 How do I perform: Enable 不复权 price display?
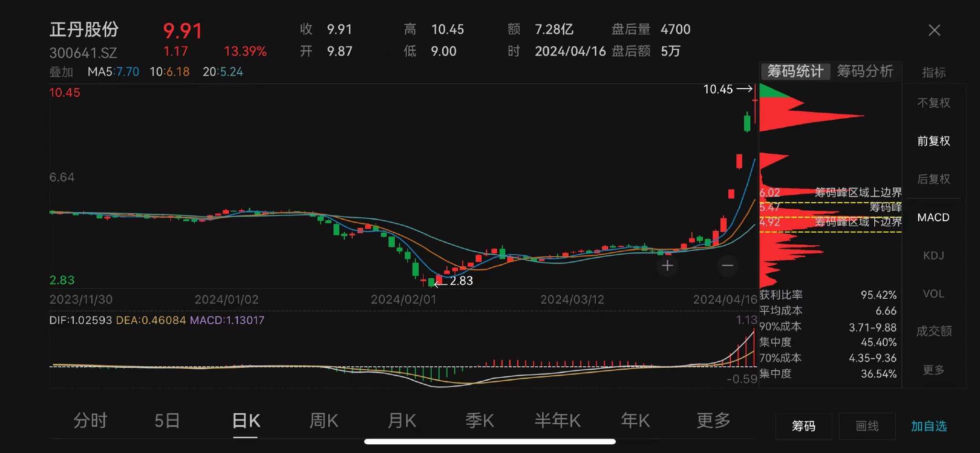(933, 102)
